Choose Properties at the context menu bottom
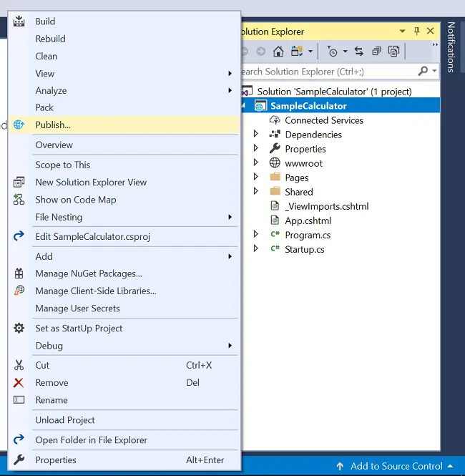465x476 pixels. 124,460
